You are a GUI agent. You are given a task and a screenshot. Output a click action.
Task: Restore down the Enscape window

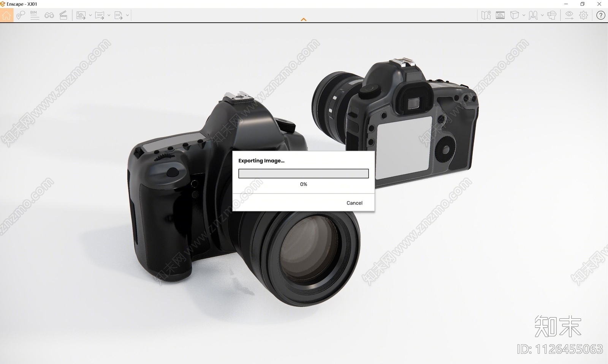[x=583, y=4]
